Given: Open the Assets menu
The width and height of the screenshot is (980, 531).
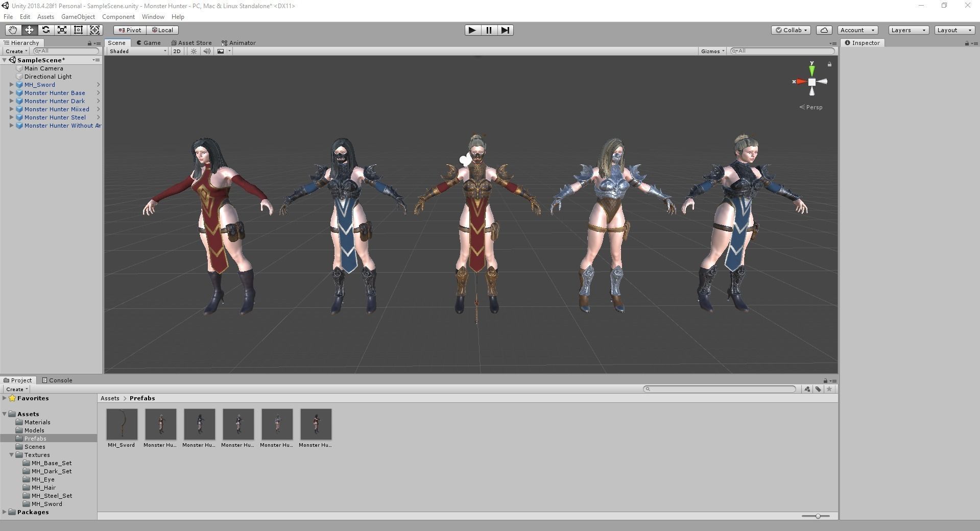Looking at the screenshot, I should pyautogui.click(x=45, y=17).
